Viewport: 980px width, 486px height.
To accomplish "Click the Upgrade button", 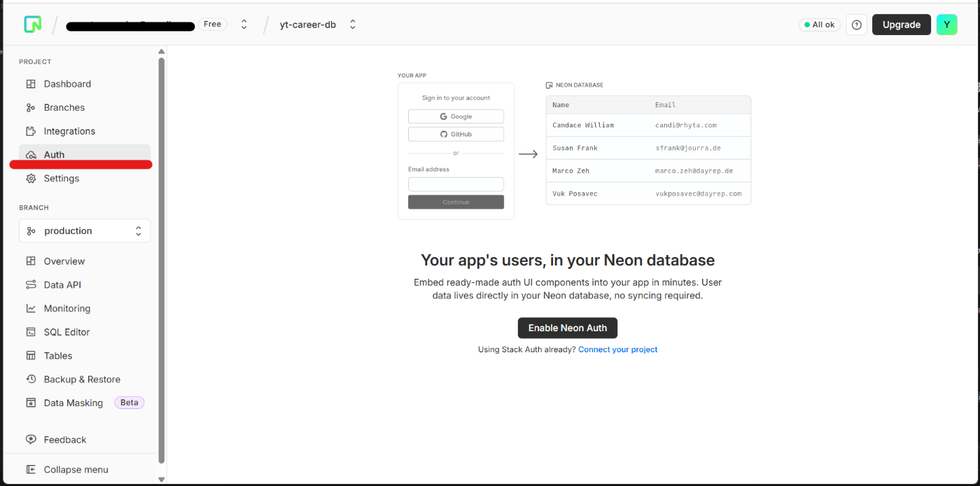I will 901,25.
